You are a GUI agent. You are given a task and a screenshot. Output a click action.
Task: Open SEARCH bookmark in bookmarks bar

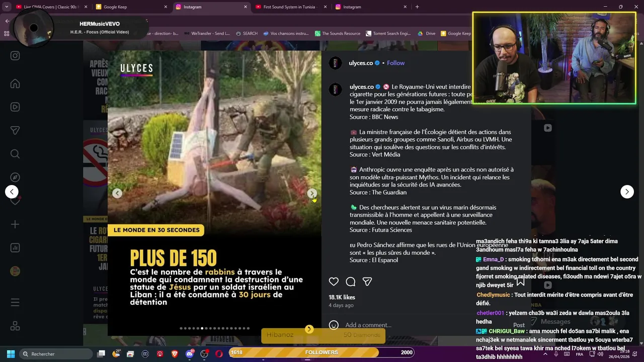pos(246,34)
